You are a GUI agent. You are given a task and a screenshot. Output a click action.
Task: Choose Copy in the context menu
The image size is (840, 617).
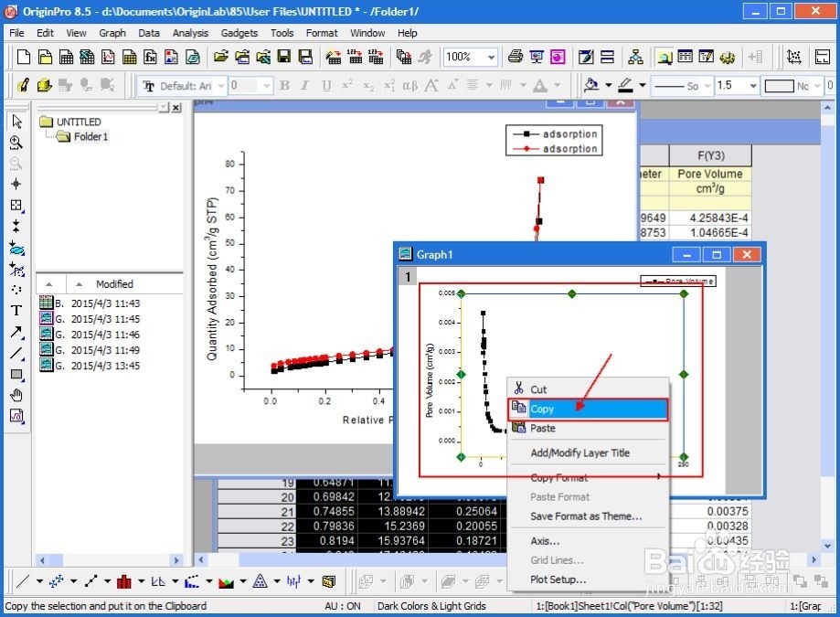coord(588,410)
